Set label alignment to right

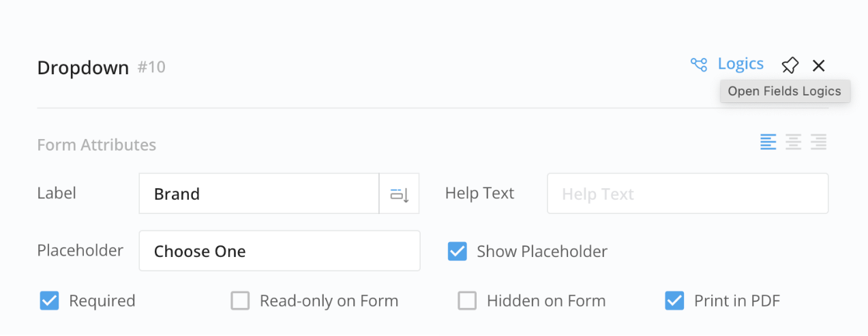818,142
